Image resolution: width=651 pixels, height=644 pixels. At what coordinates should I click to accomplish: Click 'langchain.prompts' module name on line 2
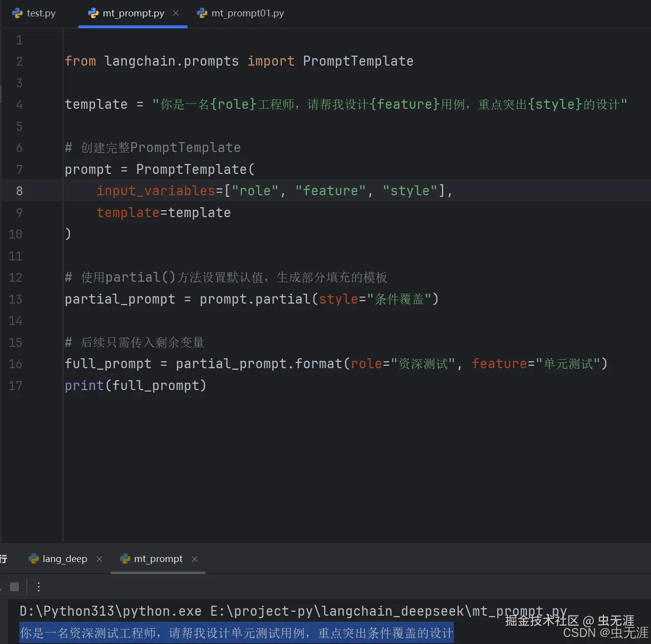click(172, 61)
